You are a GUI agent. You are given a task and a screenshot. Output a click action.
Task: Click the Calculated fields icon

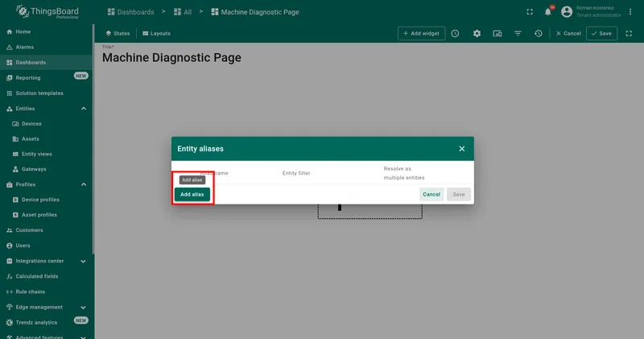(x=10, y=276)
